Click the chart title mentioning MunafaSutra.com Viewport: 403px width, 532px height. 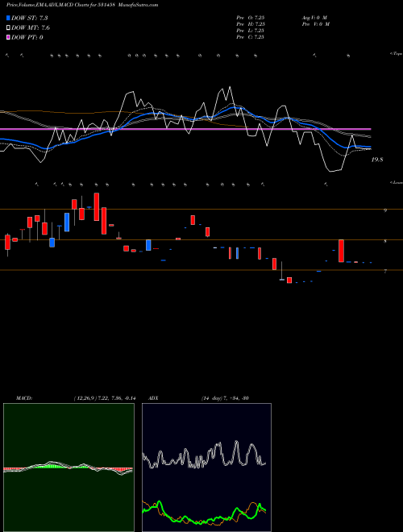[82, 5]
